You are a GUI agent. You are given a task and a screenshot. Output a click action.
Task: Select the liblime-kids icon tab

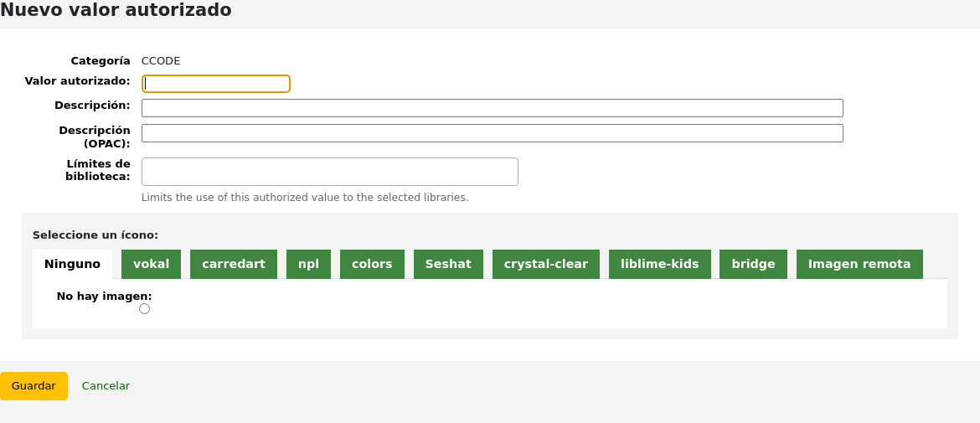click(x=659, y=264)
